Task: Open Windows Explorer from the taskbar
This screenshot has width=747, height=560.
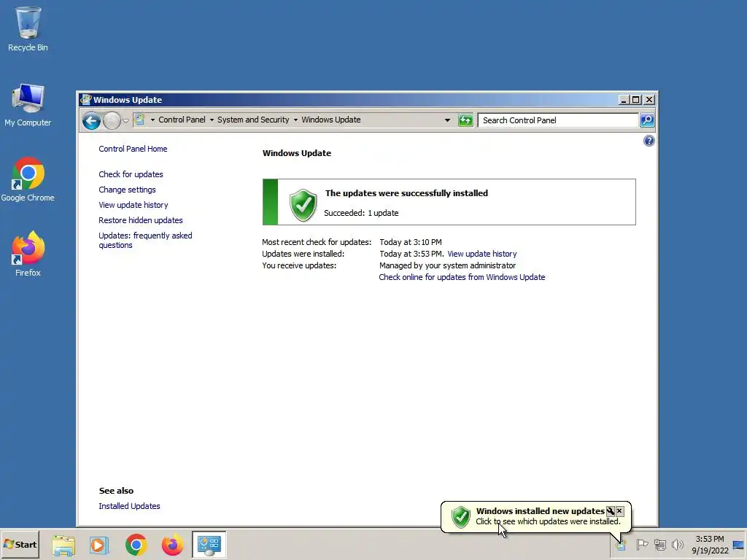Action: click(x=63, y=545)
